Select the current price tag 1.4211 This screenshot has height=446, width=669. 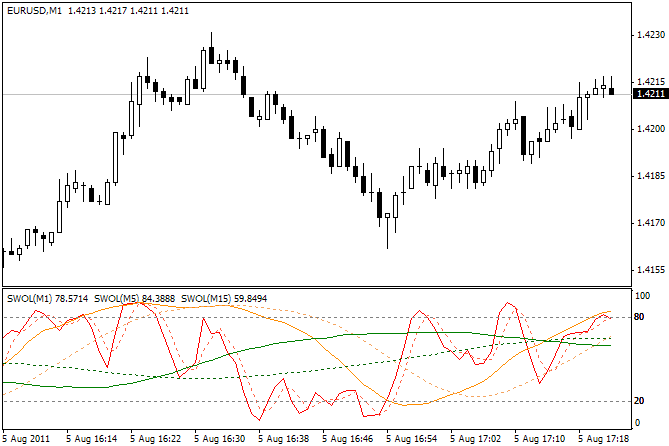point(651,94)
